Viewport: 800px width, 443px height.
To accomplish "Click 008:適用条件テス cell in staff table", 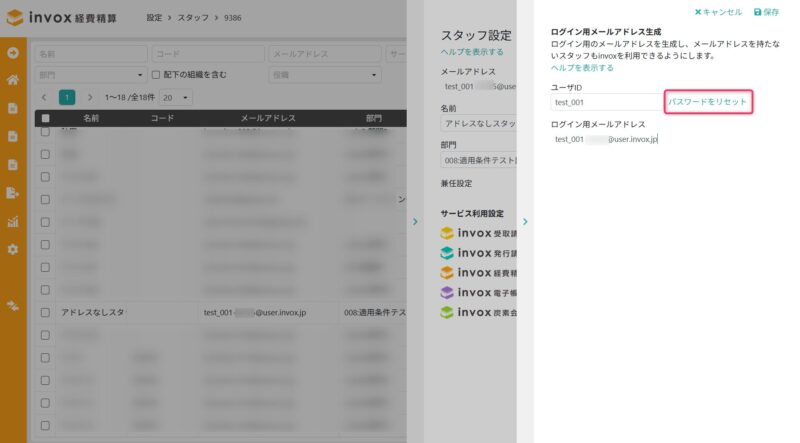I will [x=374, y=312].
